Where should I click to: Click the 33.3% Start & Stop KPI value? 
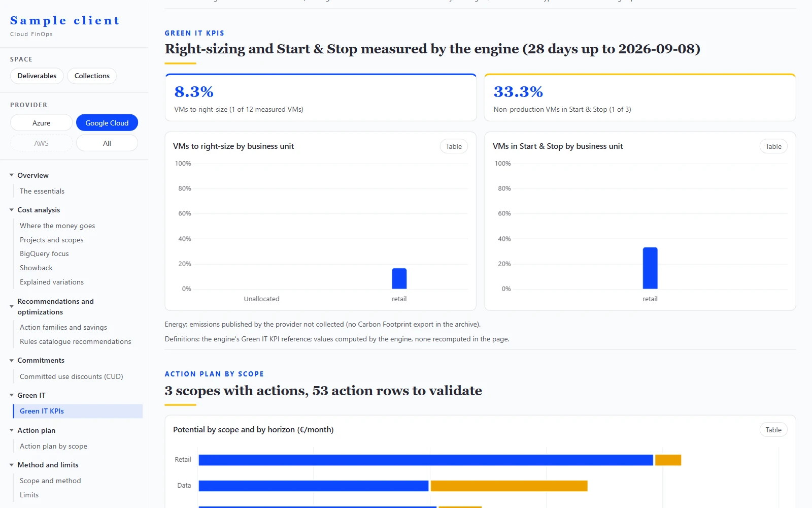[518, 92]
